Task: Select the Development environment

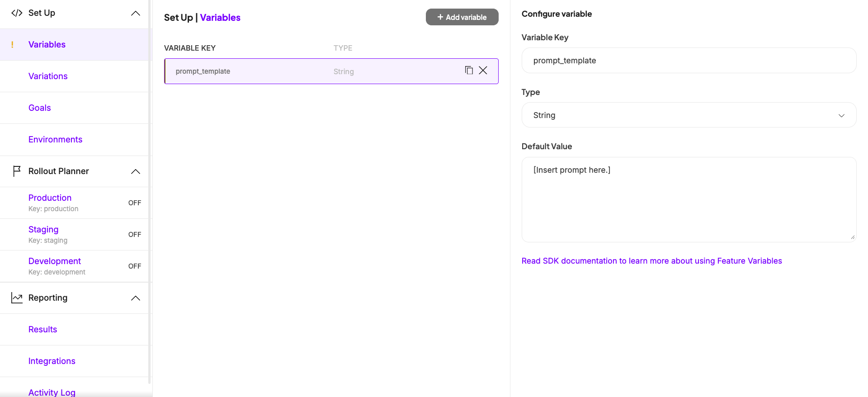Action: (55, 261)
